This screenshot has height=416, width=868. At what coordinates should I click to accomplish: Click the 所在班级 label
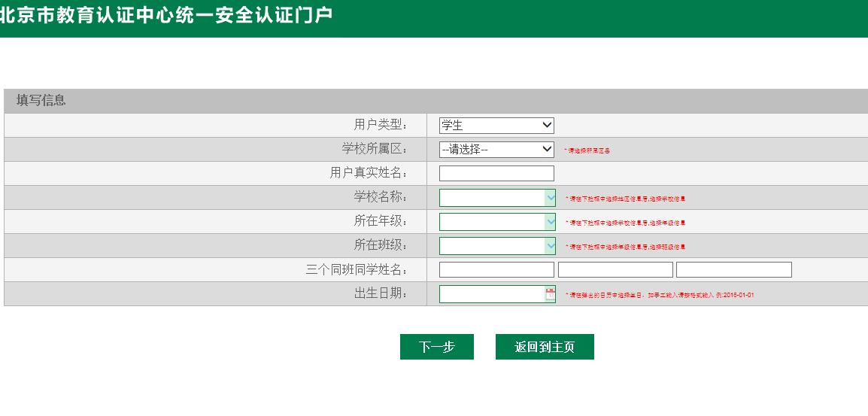coord(381,245)
